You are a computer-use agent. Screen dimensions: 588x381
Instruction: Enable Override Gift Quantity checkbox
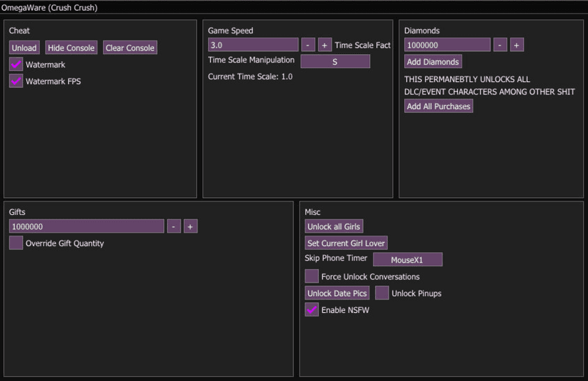click(x=16, y=243)
